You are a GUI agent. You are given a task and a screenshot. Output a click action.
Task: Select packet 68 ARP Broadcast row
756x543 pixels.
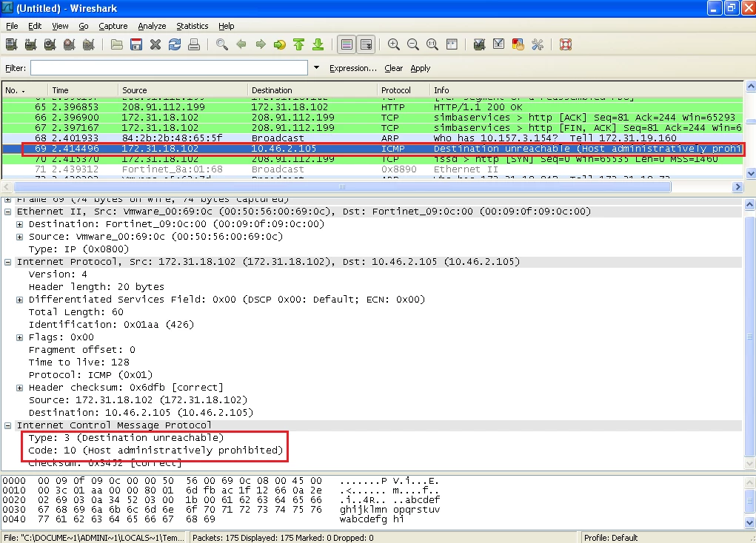pyautogui.click(x=372, y=138)
